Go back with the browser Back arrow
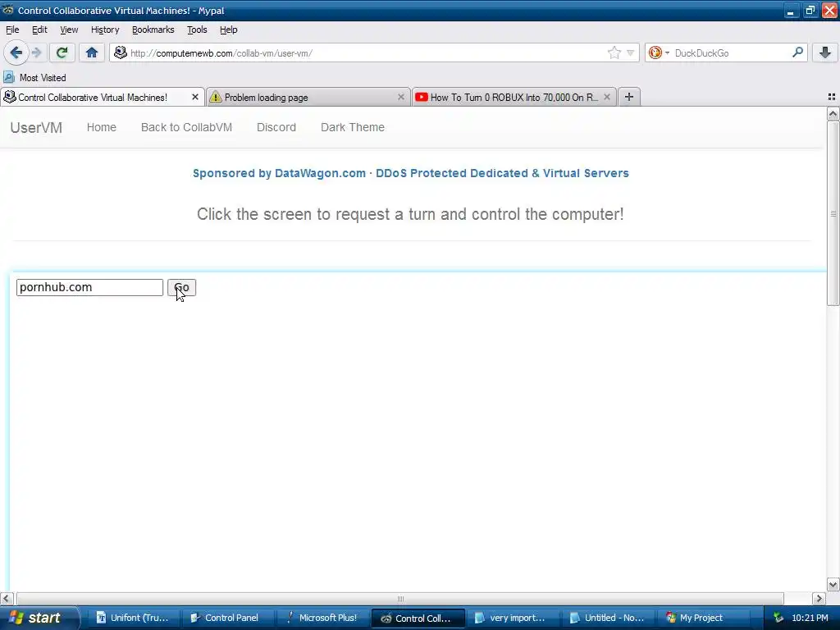 point(16,52)
